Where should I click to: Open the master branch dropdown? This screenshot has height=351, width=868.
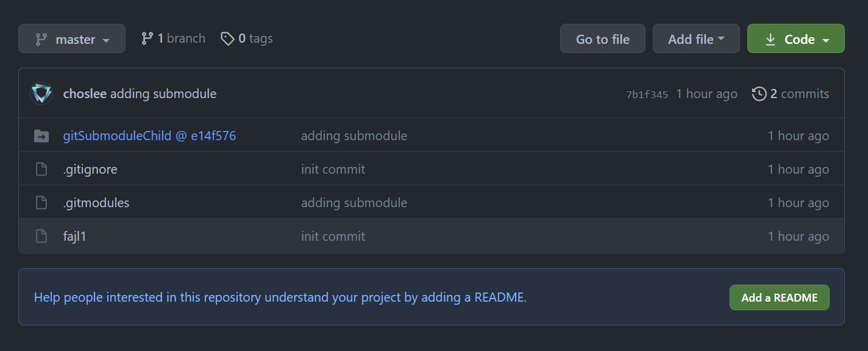point(72,39)
